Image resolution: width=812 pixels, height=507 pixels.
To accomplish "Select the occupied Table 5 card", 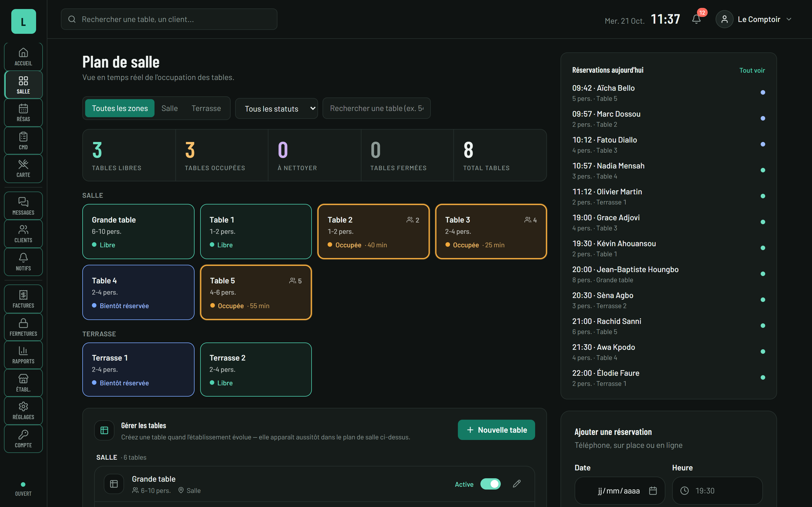I will (x=256, y=292).
